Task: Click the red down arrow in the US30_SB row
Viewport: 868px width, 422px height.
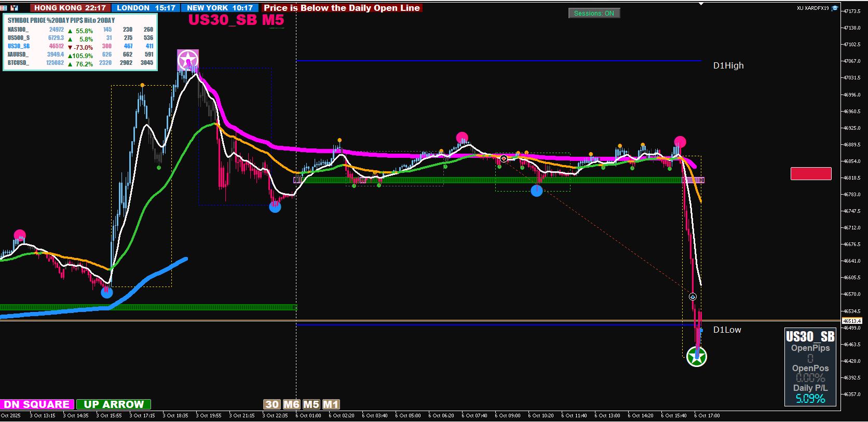Action: [x=70, y=47]
